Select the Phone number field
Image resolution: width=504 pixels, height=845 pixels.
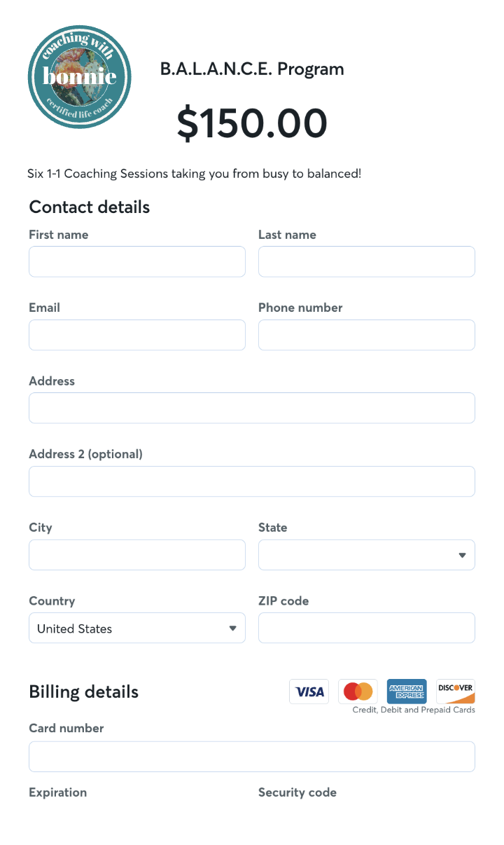click(x=366, y=335)
